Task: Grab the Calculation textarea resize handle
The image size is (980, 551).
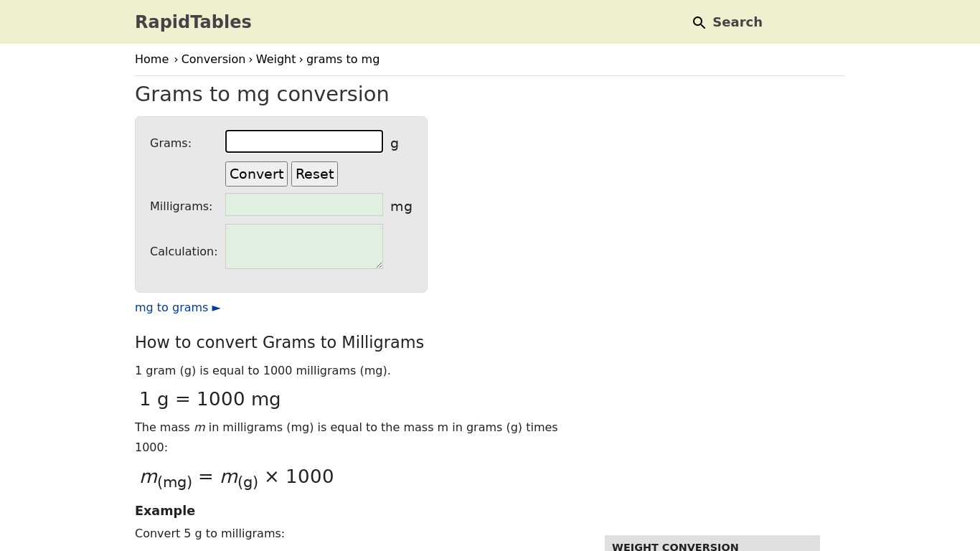Action: (x=380, y=265)
